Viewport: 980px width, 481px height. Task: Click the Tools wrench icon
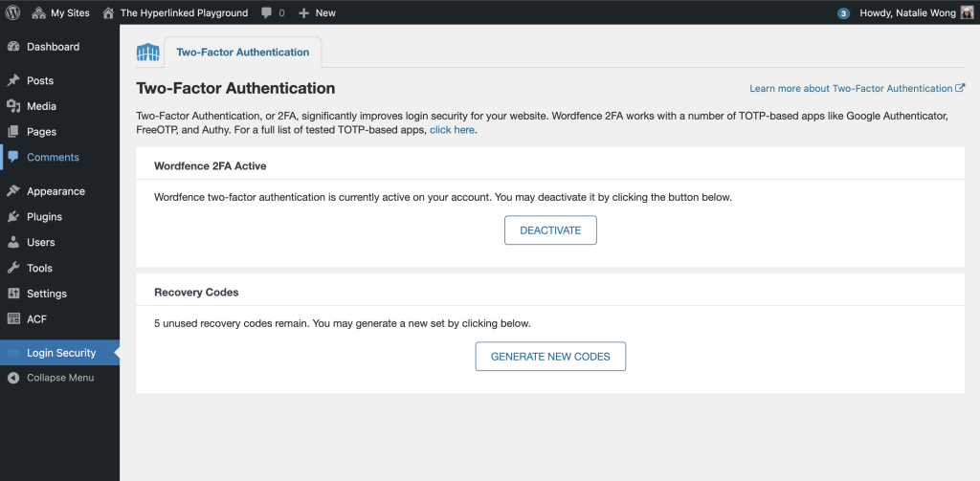pos(13,268)
